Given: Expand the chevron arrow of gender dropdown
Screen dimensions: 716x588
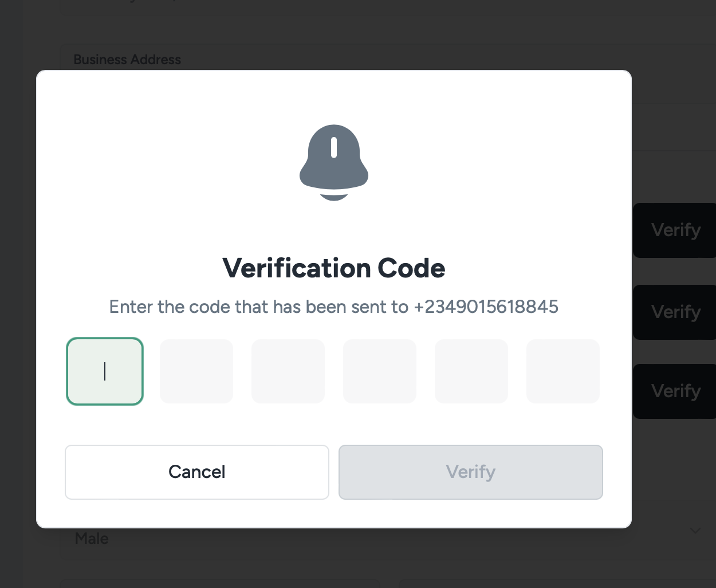Looking at the screenshot, I should coord(695,531).
